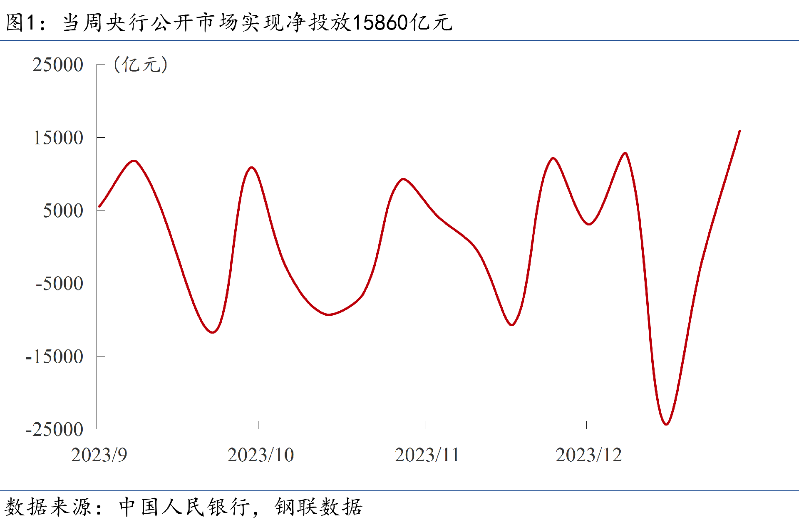Click the 2023/9 x-axis label

click(99, 455)
